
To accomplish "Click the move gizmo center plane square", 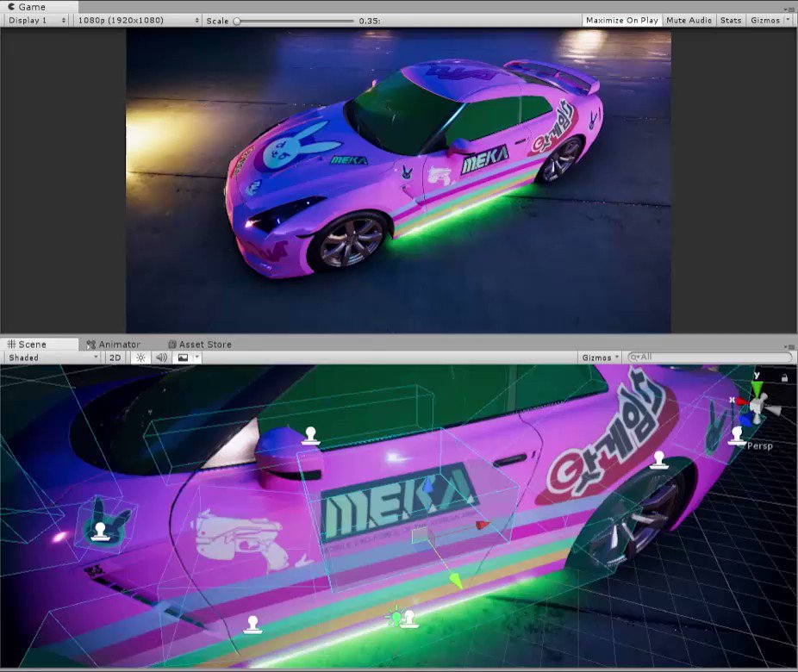I will (420, 535).
